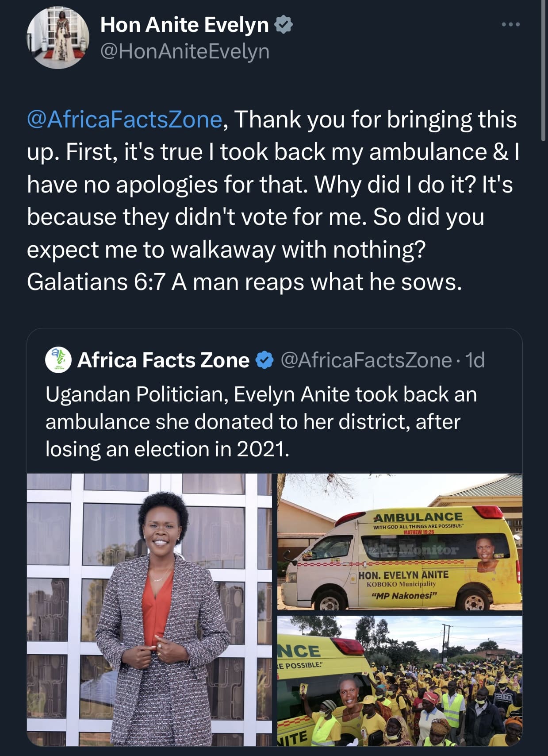The image size is (548, 756).
Task: Open the three-dot more options menu
Action: pyautogui.click(x=510, y=25)
